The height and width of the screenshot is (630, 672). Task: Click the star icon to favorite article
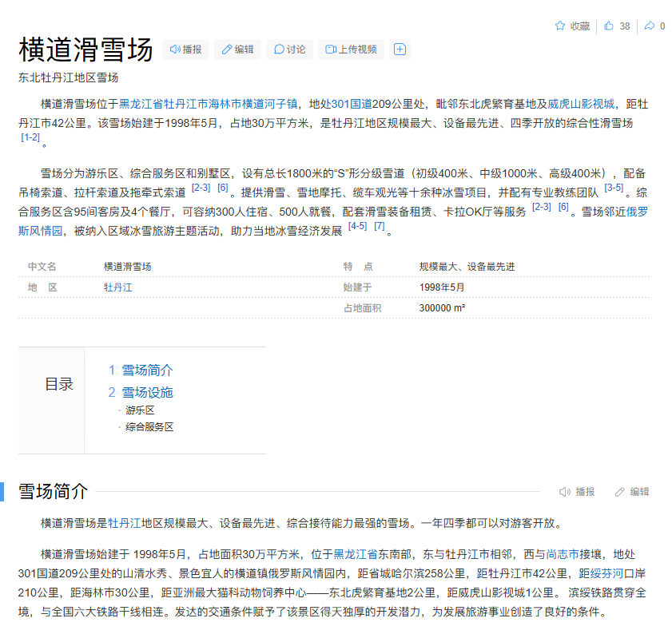pyautogui.click(x=560, y=26)
